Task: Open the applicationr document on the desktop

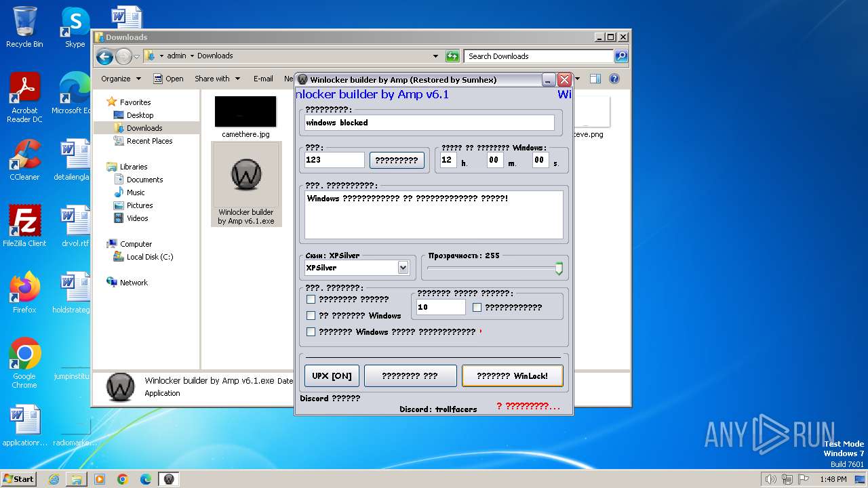Action: pos(24,426)
